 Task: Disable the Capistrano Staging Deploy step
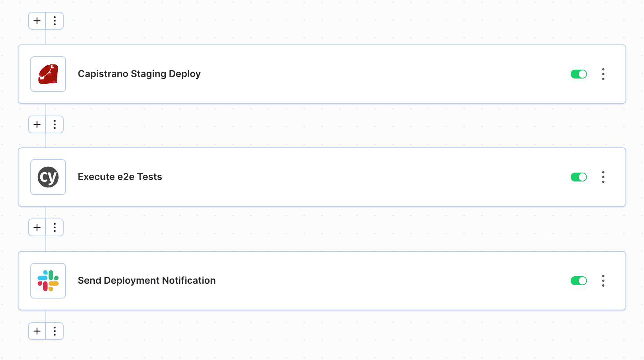(x=578, y=74)
